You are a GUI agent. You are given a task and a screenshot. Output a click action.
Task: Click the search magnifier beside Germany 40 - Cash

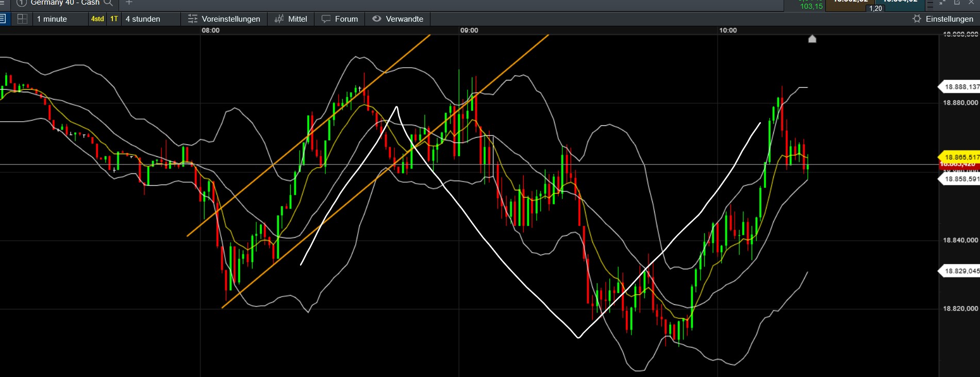click(x=108, y=3)
